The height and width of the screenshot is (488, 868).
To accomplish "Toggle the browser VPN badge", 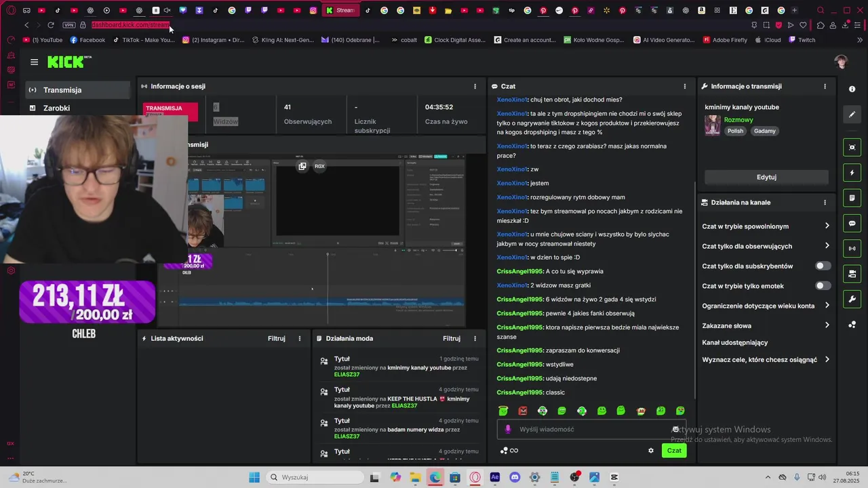I will coord(68,25).
